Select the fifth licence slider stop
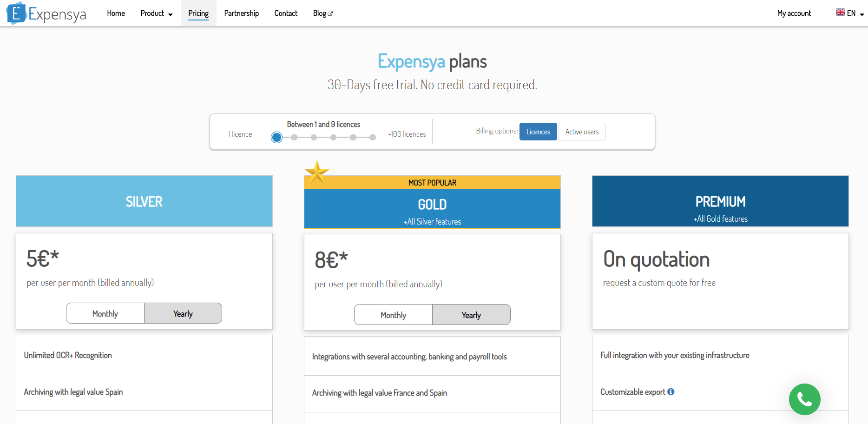868x424 pixels. (x=353, y=137)
